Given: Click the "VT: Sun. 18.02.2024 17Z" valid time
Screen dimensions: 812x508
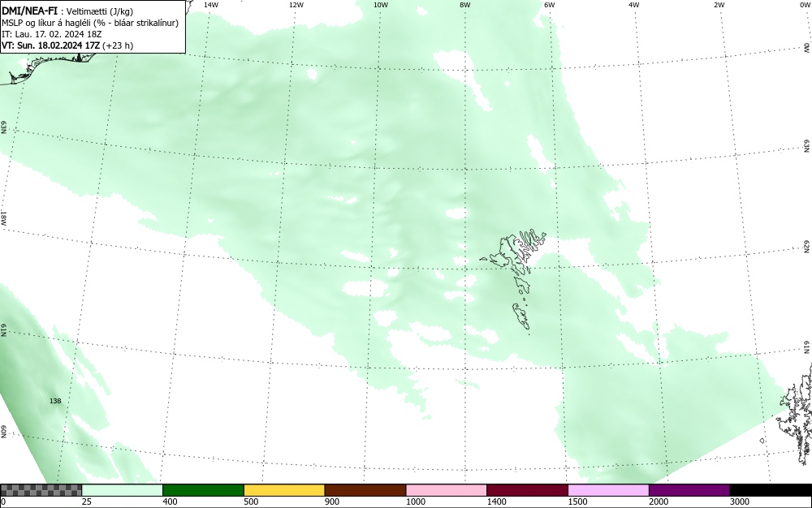Looking at the screenshot, I should 50,45.
